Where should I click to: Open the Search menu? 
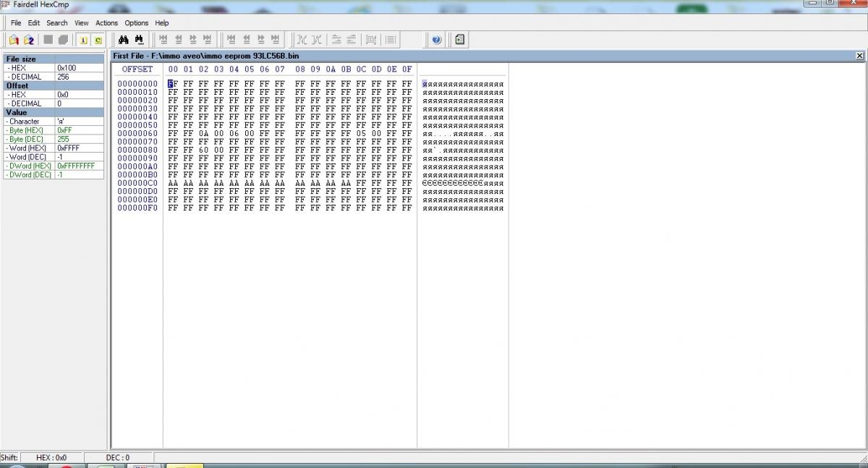click(x=57, y=23)
